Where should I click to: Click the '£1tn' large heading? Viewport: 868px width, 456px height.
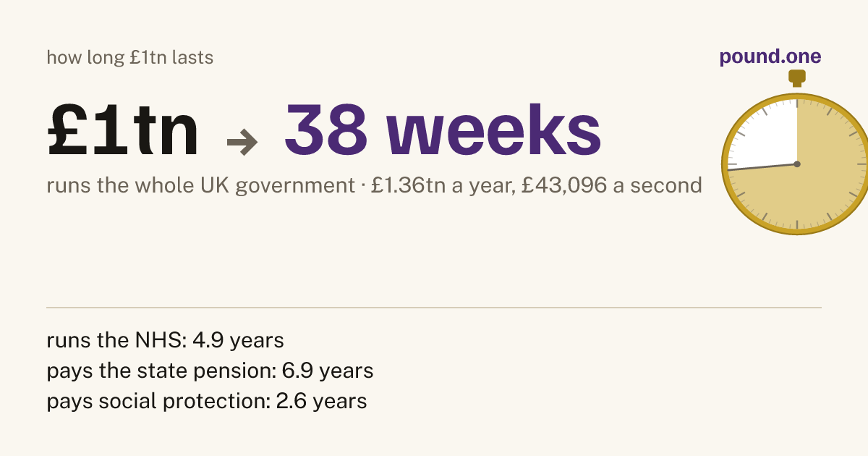pyautogui.click(x=123, y=130)
